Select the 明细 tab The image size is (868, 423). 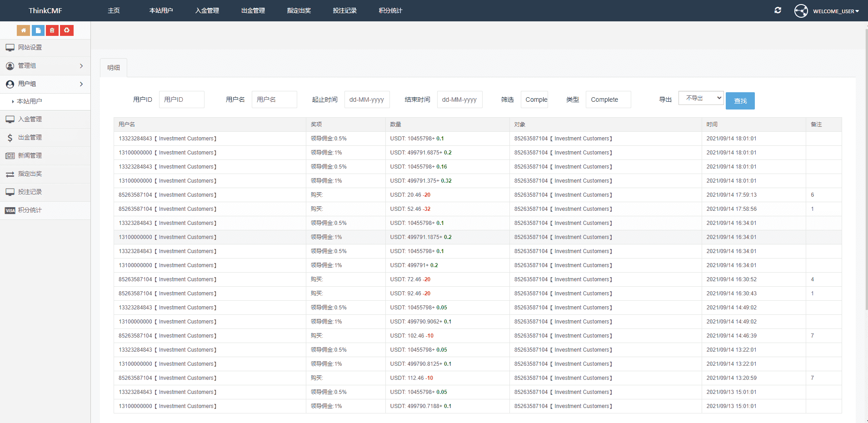coord(114,68)
